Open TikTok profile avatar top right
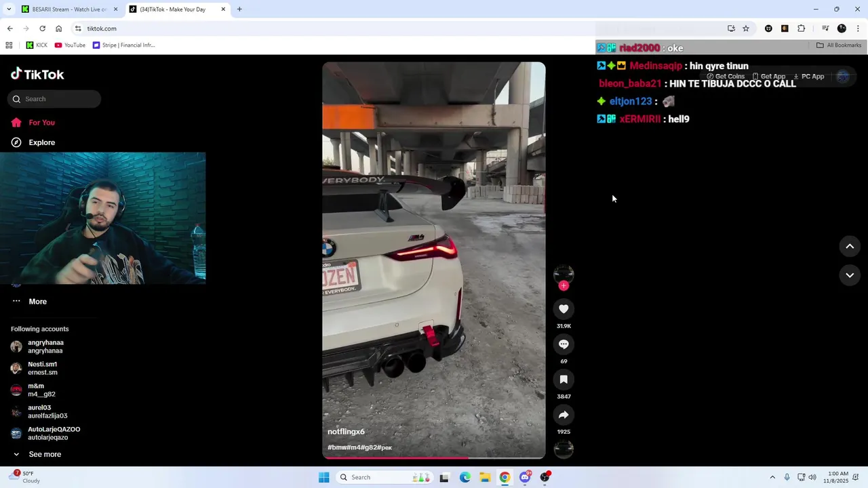Screen dimensions: 868x488 pos(843,77)
